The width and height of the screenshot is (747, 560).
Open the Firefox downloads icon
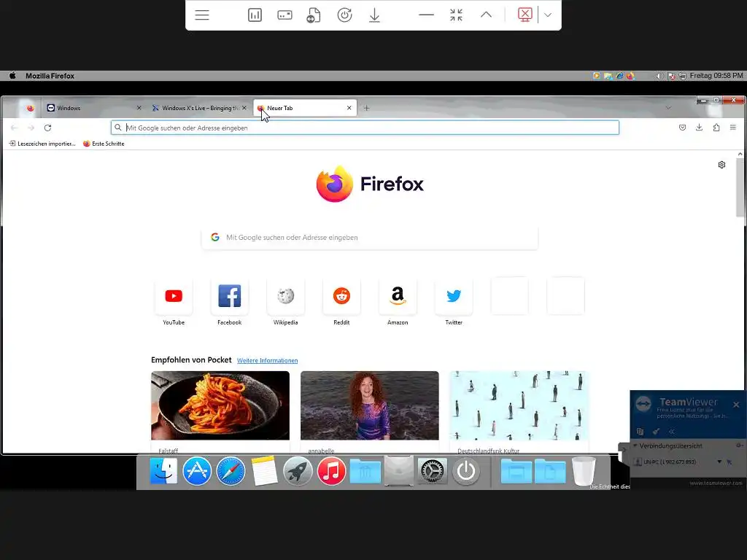click(699, 128)
